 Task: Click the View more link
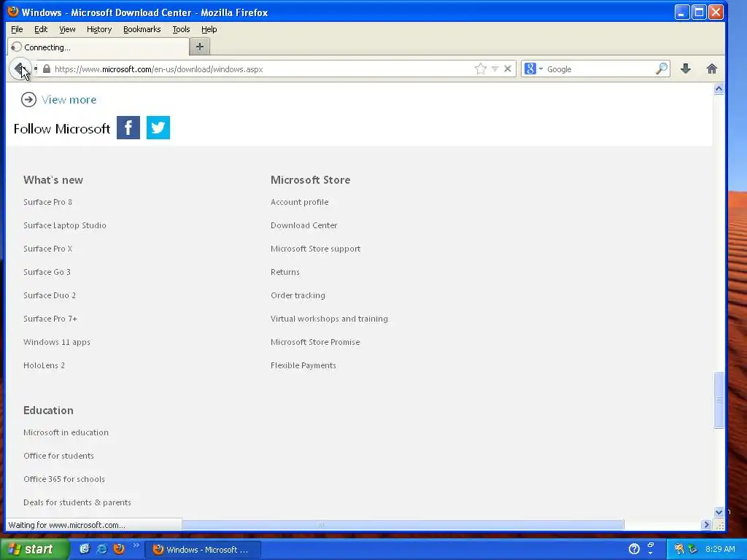[x=69, y=99]
